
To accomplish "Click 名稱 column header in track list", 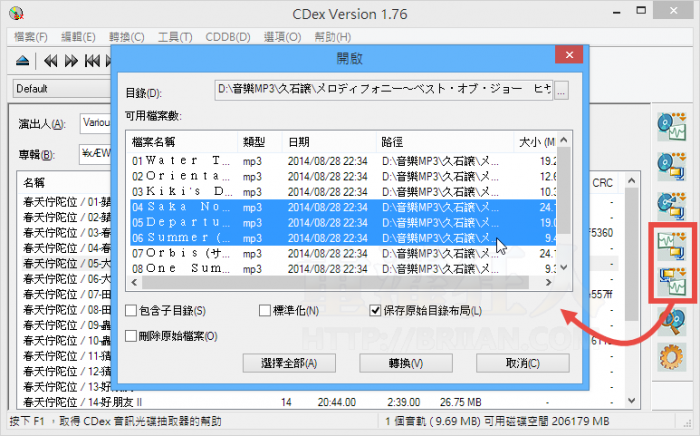I will click(65, 183).
